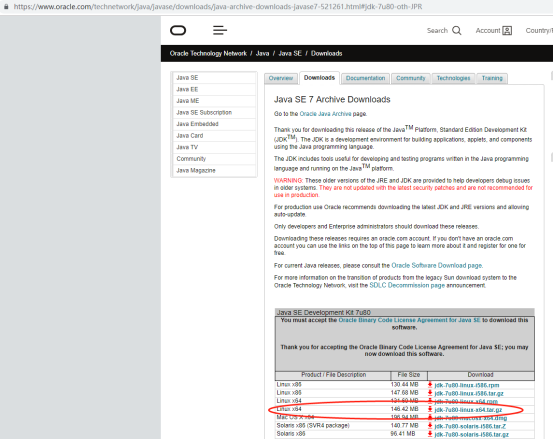Image resolution: width=554 pixels, height=440 pixels.
Task: Open Java TV sidebar item
Action: (214, 147)
